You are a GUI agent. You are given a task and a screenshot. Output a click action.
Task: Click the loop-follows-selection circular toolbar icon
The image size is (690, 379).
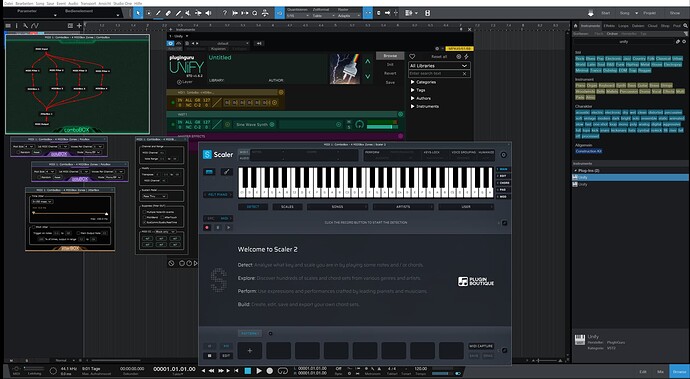(255, 13)
